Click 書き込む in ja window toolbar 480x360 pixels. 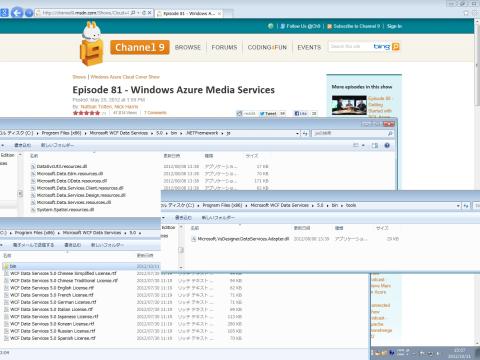[22, 145]
